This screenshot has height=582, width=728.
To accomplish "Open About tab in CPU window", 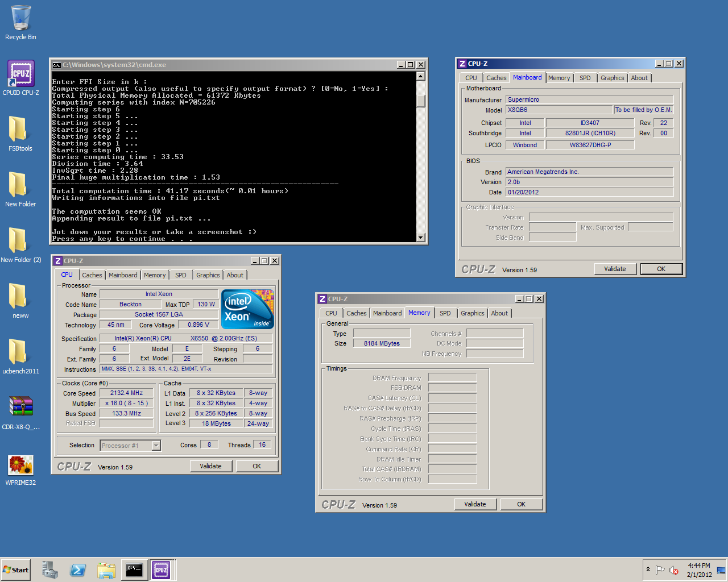I will point(235,275).
